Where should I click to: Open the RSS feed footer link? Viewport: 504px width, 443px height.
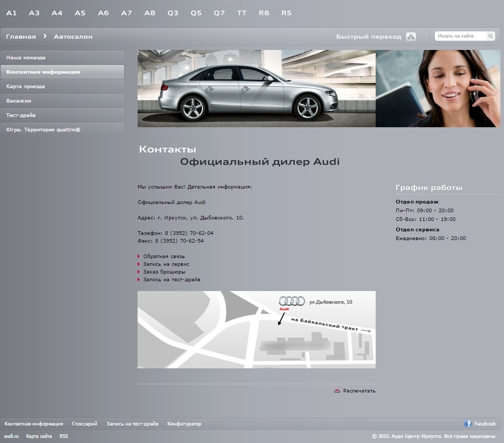tap(63, 436)
